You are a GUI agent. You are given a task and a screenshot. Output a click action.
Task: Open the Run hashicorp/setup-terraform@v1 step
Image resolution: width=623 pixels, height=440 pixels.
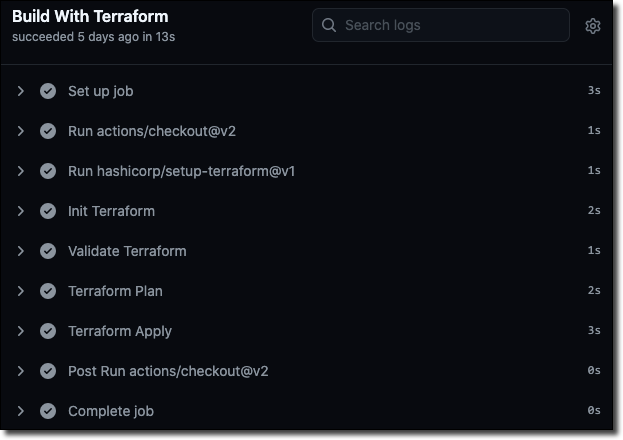[x=181, y=171]
